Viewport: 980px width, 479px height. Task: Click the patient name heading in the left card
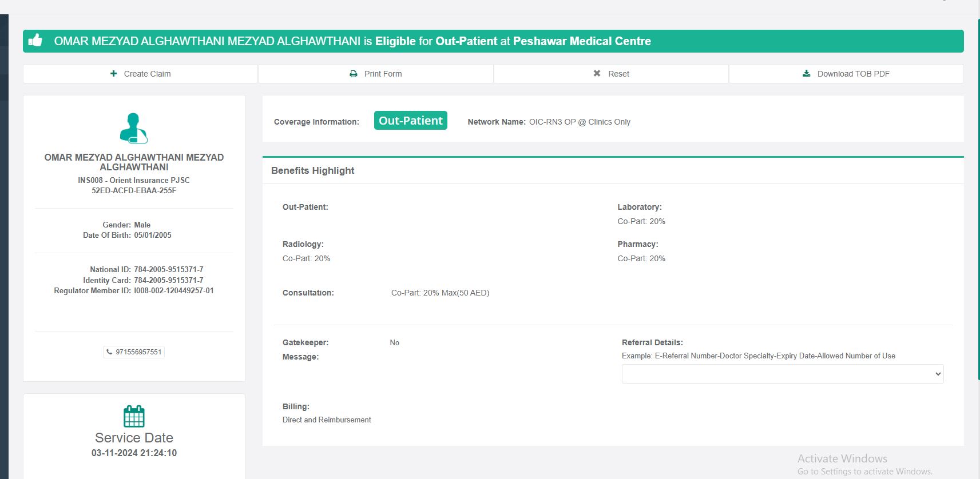coord(134,162)
